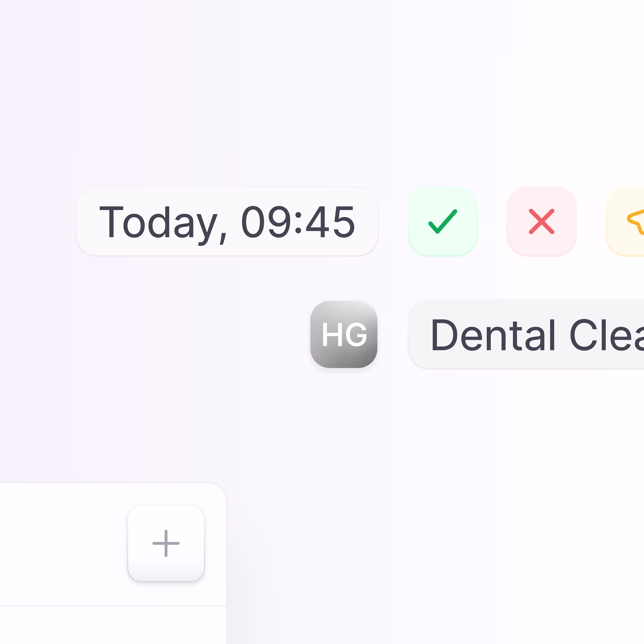This screenshot has height=644, width=644.
Task: View patient HG's profile initials tile
Action: (x=344, y=334)
